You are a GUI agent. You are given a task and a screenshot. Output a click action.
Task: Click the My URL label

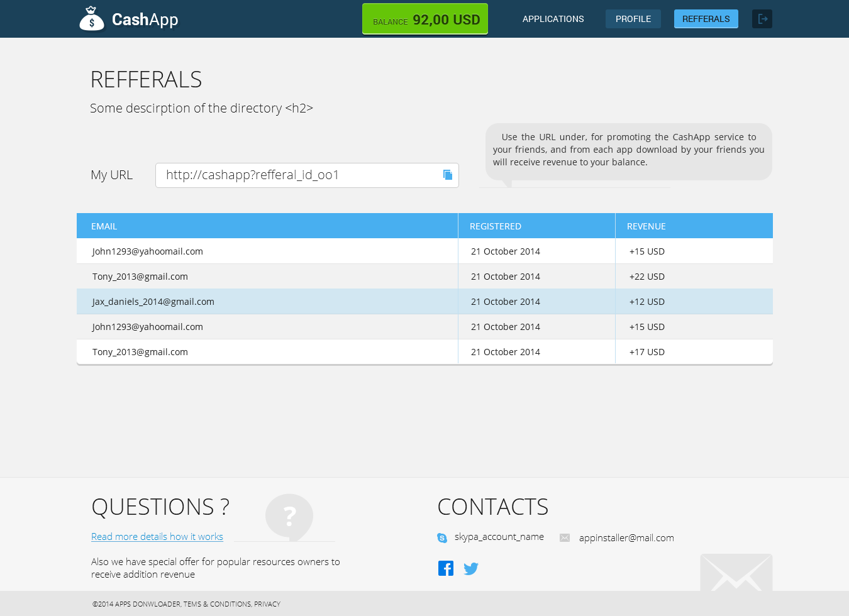pyautogui.click(x=112, y=175)
